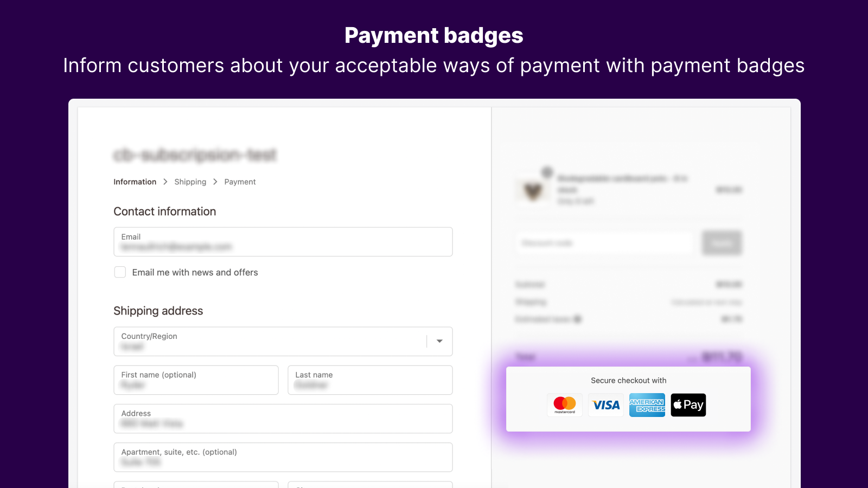Select the American Express payment badge

647,404
